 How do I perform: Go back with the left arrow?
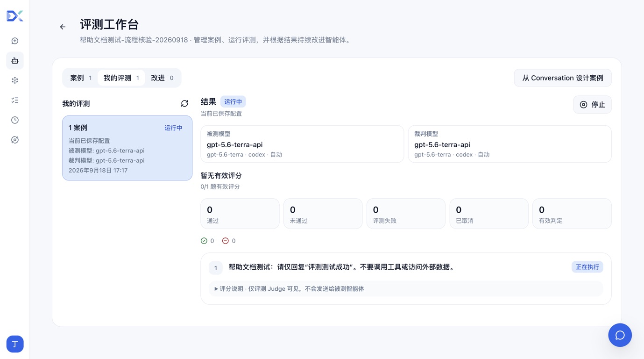[x=63, y=27]
